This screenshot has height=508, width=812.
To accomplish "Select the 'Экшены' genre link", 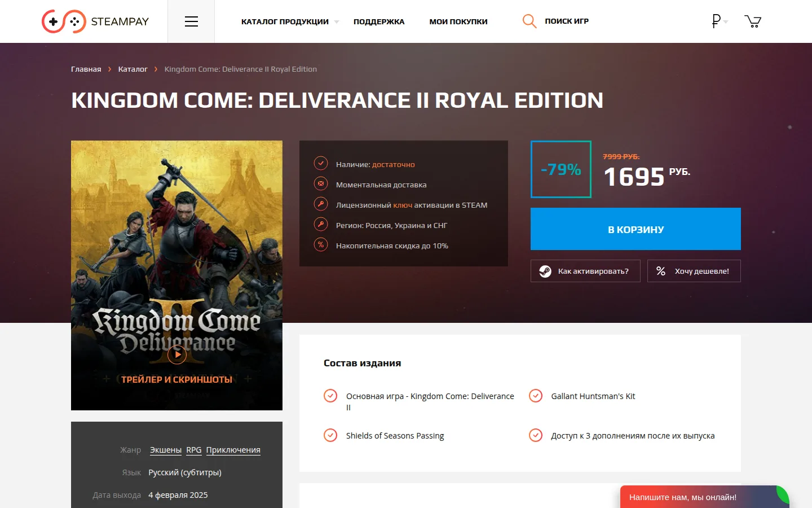I will [166, 450].
